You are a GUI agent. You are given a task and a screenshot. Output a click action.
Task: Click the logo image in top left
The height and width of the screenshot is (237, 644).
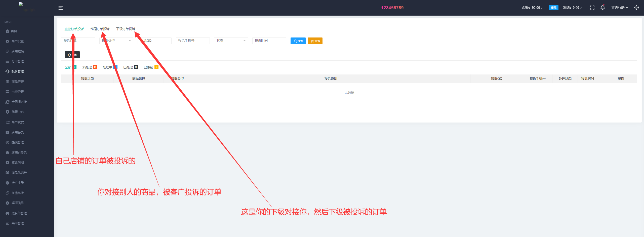coord(27,7)
